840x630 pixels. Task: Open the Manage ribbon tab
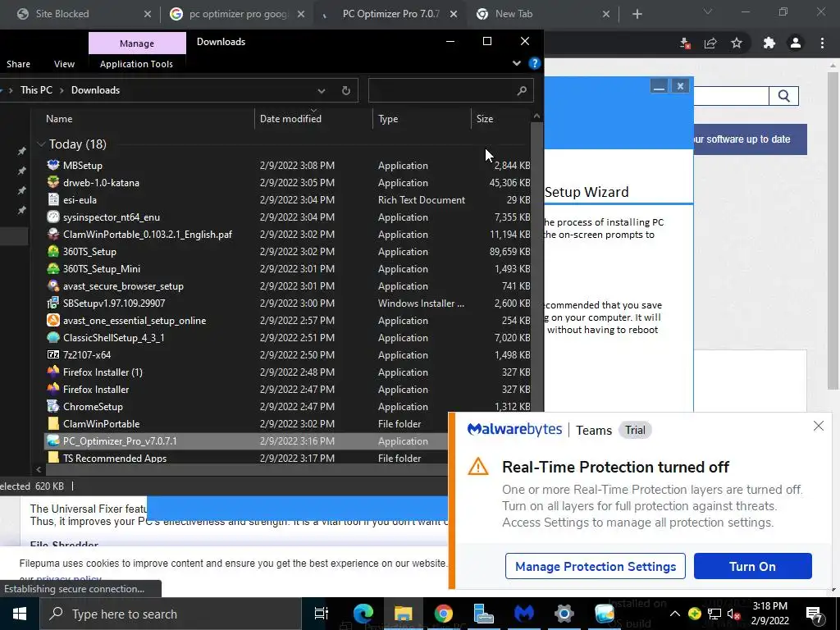pyautogui.click(x=137, y=43)
